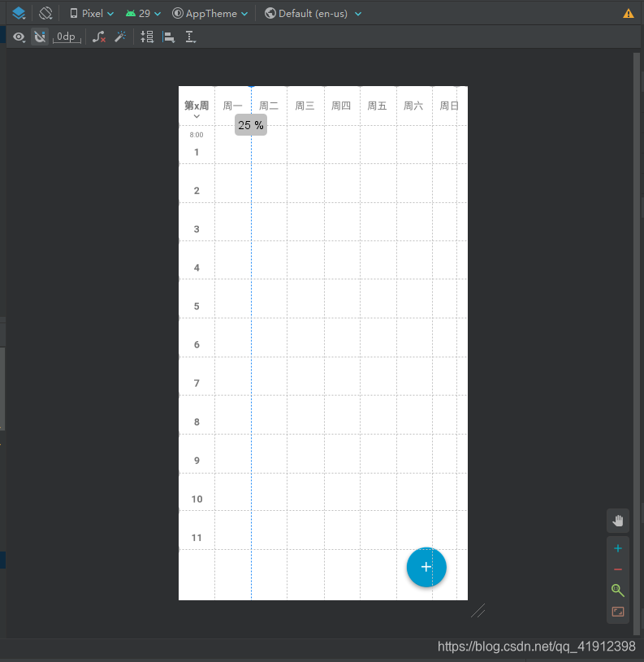This screenshot has height=662, width=644.
Task: Select row number 4 label
Action: coord(197,268)
